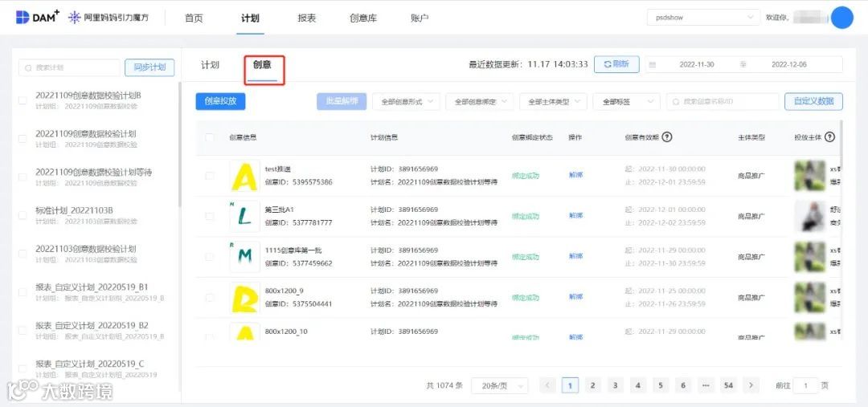
Task: Go to previous page arrow
Action: pyautogui.click(x=547, y=385)
